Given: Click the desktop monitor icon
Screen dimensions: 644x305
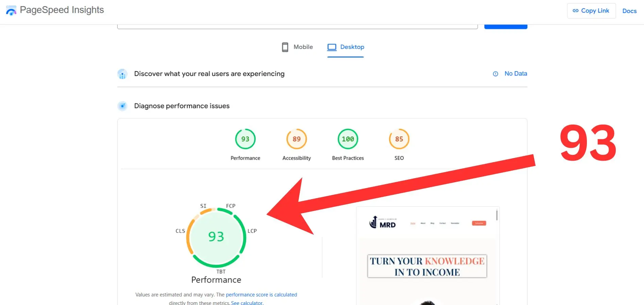Looking at the screenshot, I should 332,47.
